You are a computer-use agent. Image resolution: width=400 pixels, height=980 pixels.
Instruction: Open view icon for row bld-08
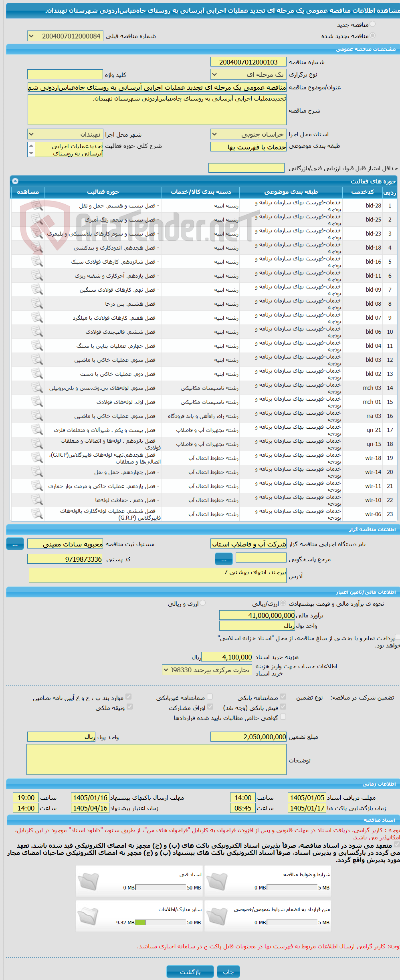(37, 304)
